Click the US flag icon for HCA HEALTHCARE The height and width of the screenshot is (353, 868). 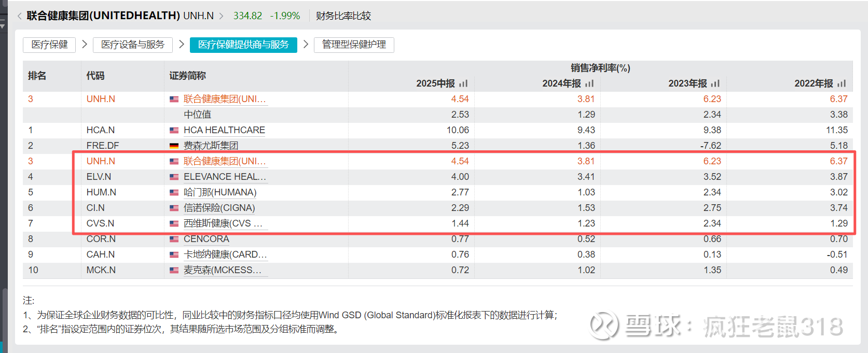[174, 131]
